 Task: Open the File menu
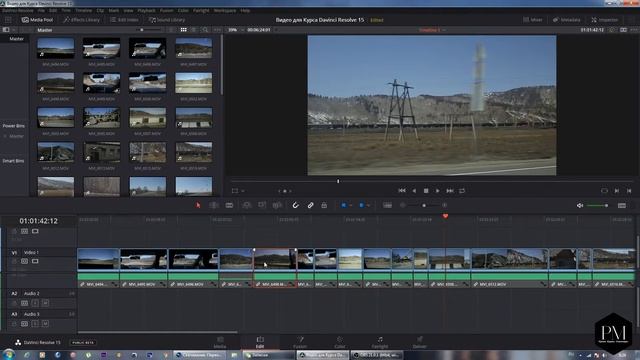[x=41, y=10]
